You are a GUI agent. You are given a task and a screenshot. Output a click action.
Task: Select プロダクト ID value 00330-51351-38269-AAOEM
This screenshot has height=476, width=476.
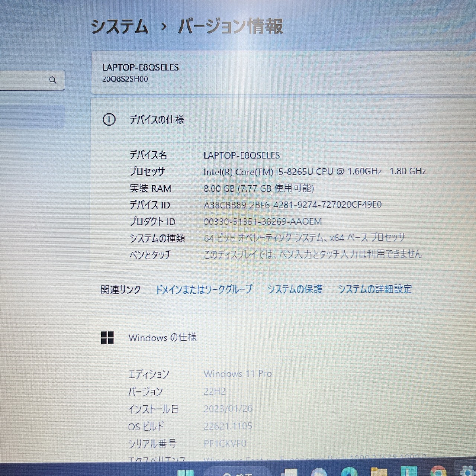tap(263, 222)
